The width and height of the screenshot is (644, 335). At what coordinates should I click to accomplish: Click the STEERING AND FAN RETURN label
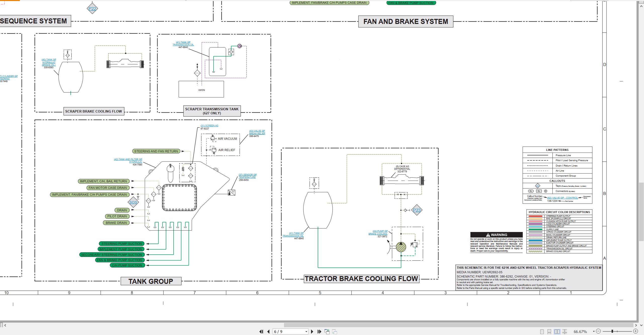(156, 151)
